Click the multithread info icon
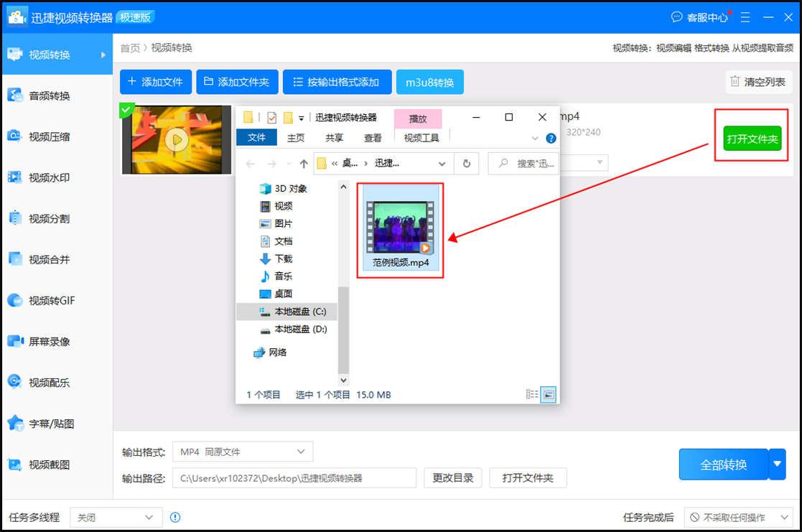802x532 pixels. point(175,517)
